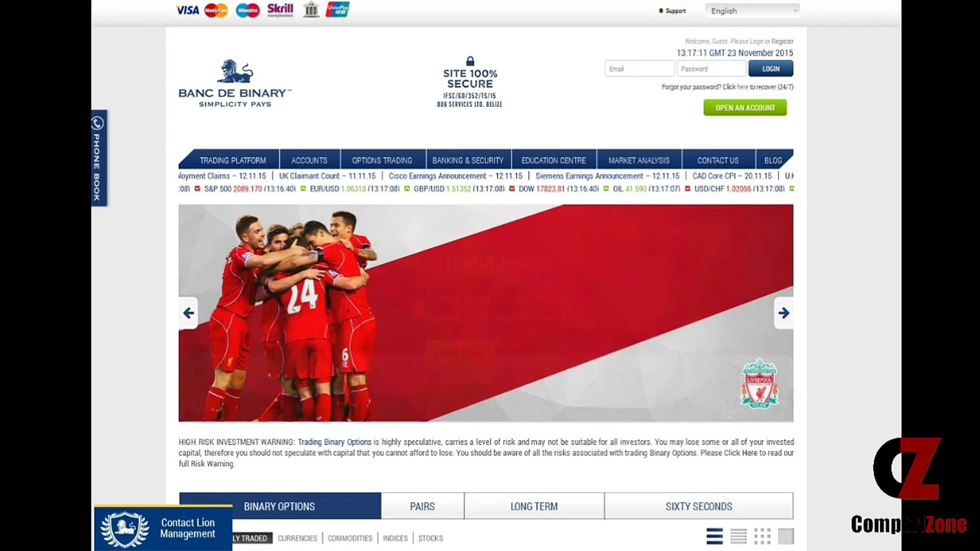Click the Skrill payment icon
Image resolution: width=980 pixels, height=551 pixels.
(x=280, y=10)
